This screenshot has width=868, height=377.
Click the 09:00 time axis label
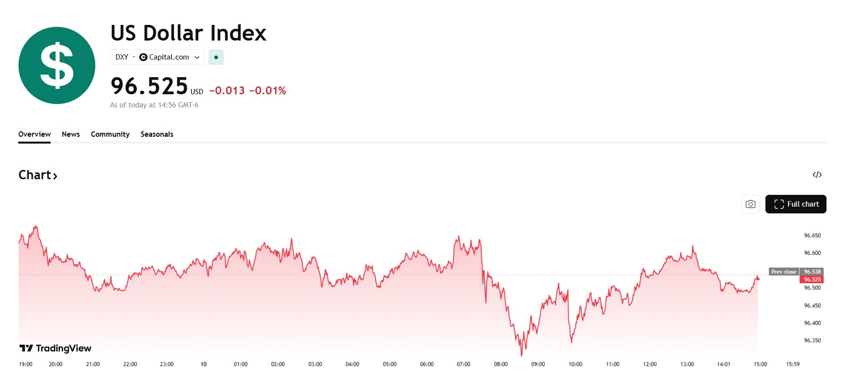538,364
